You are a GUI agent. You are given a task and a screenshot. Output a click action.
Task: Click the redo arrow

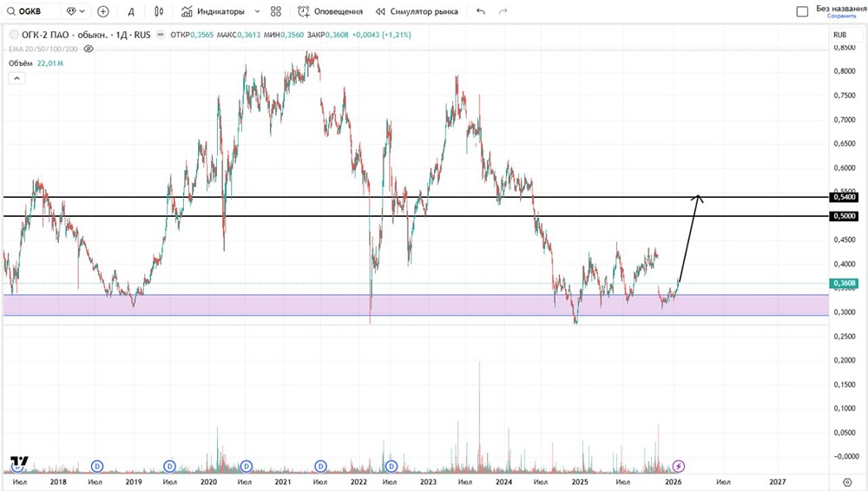pos(503,11)
